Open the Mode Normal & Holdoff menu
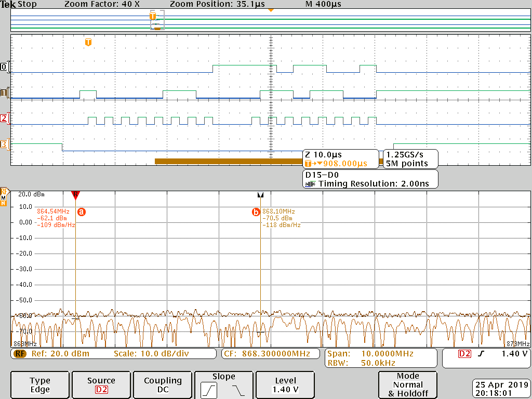 (408, 384)
